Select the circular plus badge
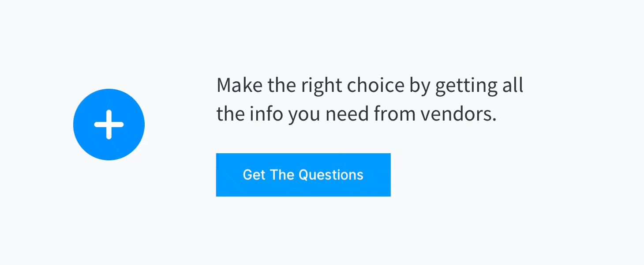 tap(109, 125)
